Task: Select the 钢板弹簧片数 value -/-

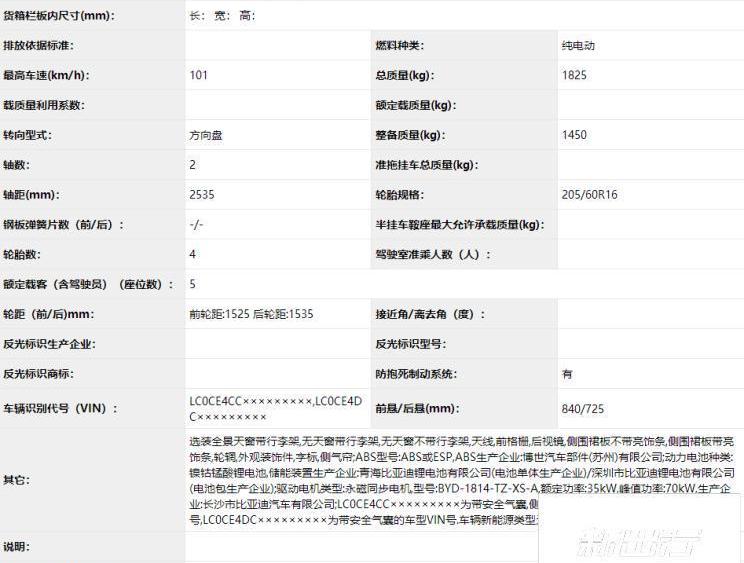Action: coord(196,225)
